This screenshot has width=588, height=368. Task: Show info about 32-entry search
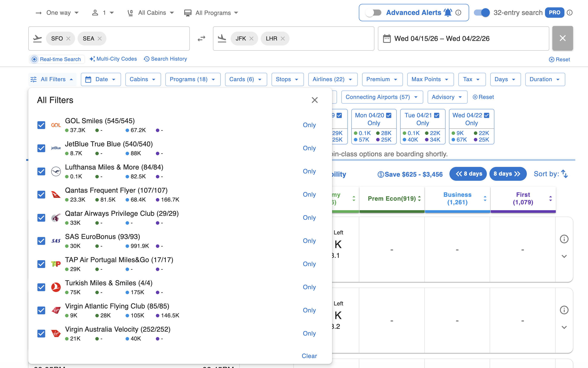click(x=570, y=13)
